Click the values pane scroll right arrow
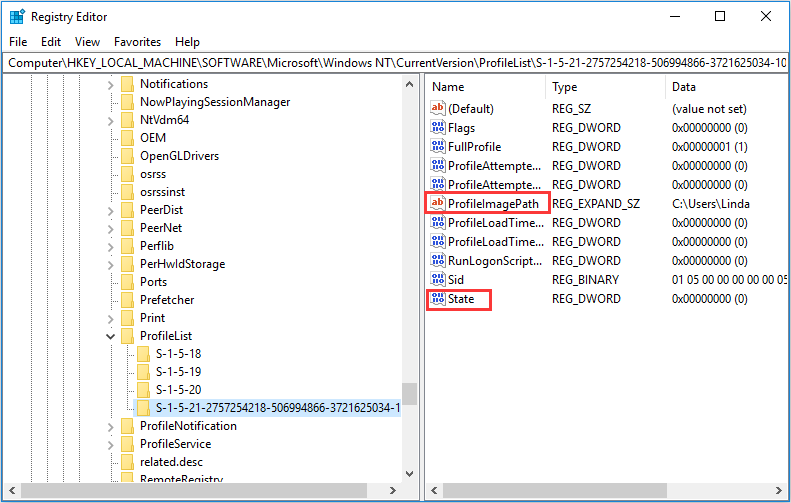 coord(778,490)
